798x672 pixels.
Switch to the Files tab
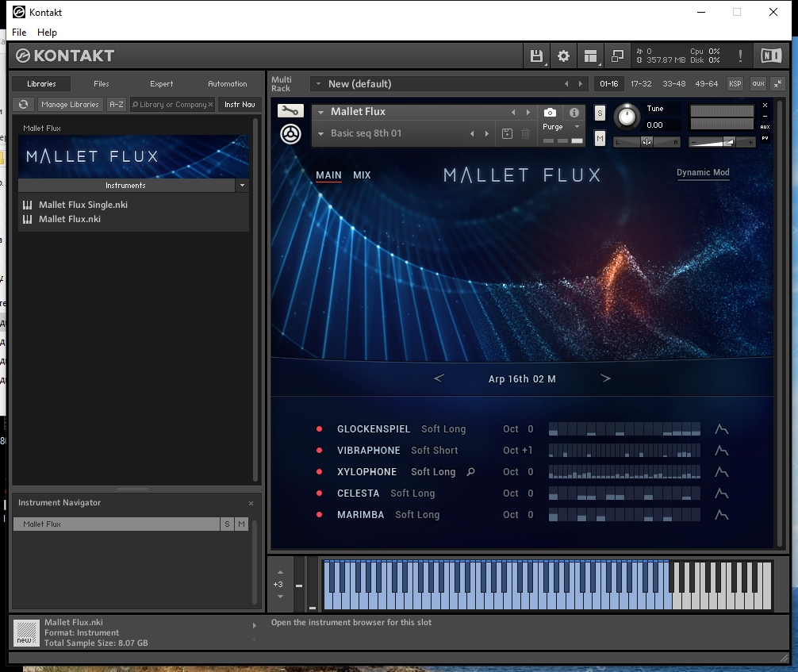click(x=102, y=84)
